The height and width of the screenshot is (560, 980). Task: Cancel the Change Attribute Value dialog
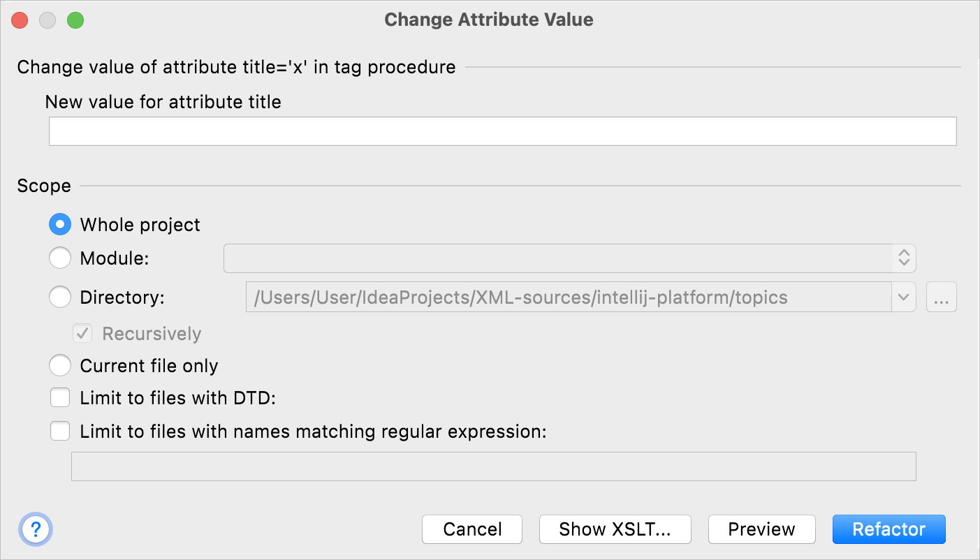click(x=471, y=529)
